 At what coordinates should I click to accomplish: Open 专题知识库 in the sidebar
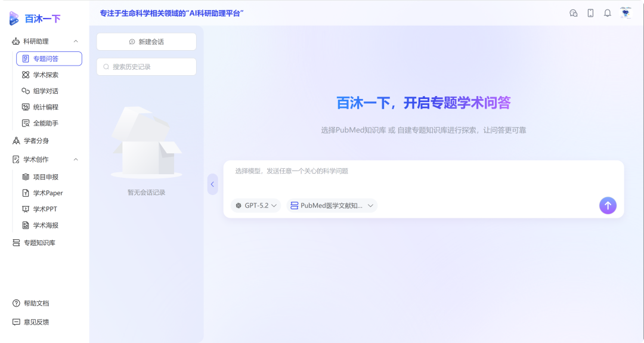pyautogui.click(x=39, y=243)
